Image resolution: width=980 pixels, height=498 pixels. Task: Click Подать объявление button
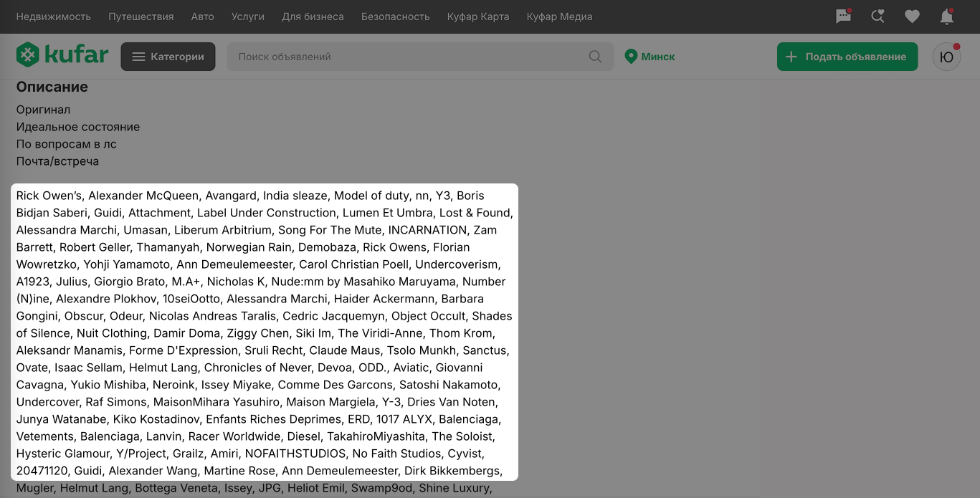[x=847, y=57]
